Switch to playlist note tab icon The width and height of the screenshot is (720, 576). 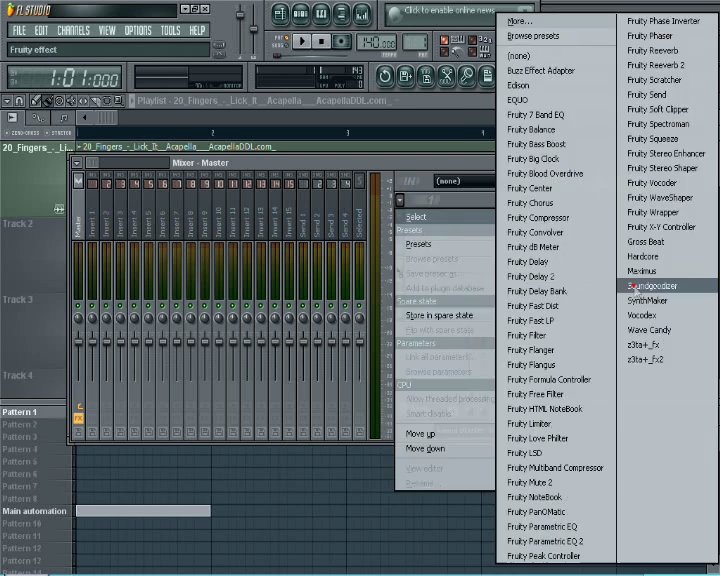click(x=63, y=118)
